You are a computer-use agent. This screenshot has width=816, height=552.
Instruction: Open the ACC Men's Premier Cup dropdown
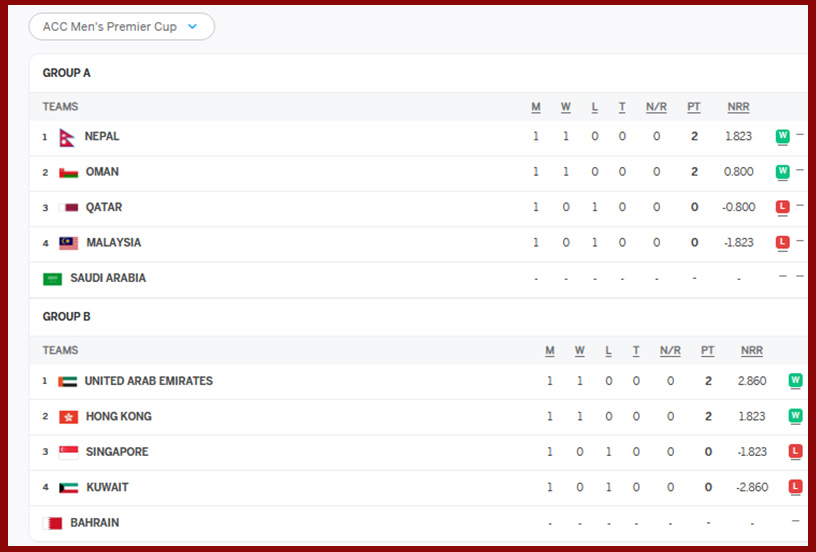pos(121,27)
